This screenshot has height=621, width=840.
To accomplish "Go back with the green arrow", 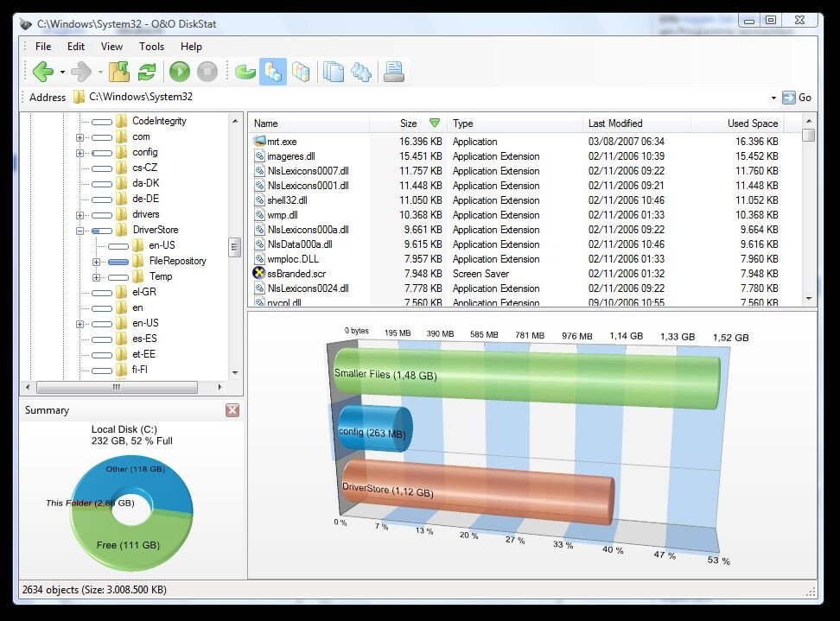I will tap(43, 72).
